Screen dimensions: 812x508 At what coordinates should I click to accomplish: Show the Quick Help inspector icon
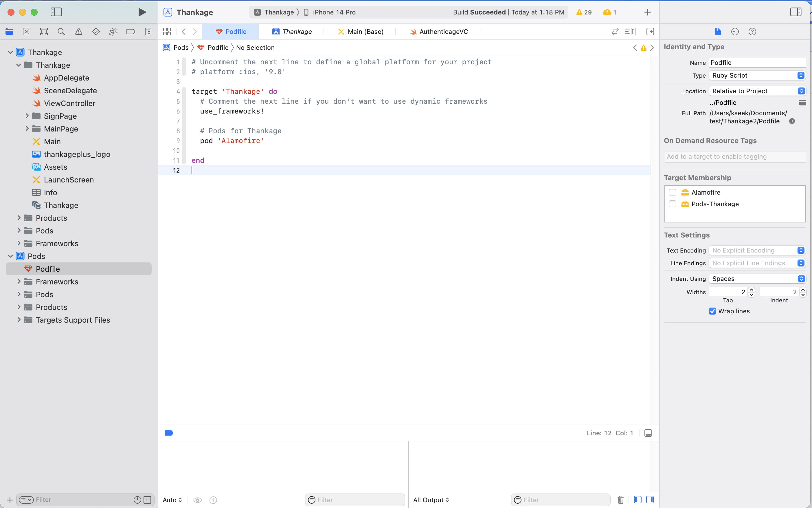[752, 32]
